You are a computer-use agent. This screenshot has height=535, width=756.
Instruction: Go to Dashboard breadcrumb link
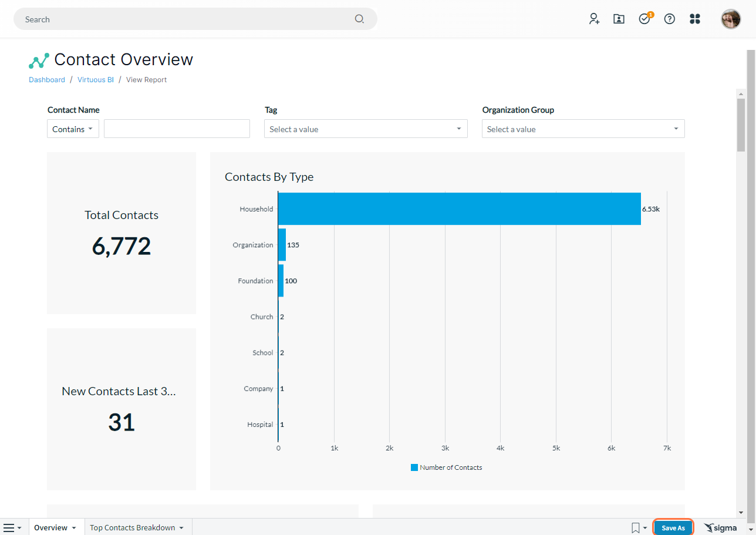tap(47, 80)
